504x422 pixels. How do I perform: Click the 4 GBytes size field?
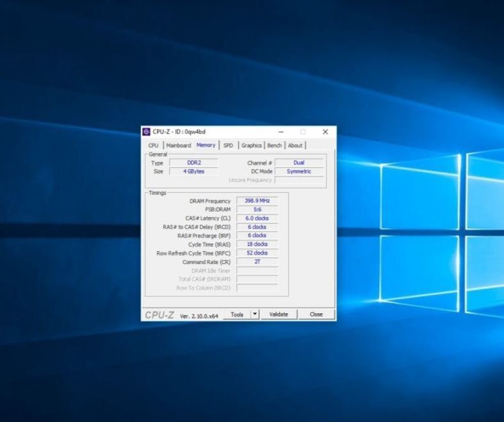click(x=194, y=172)
